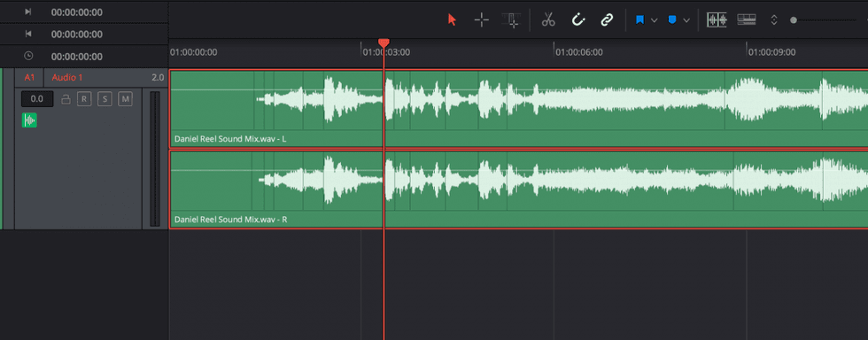Select Daniel Reel Sound Mix.wav - L clip
868x340 pixels.
[x=519, y=109]
